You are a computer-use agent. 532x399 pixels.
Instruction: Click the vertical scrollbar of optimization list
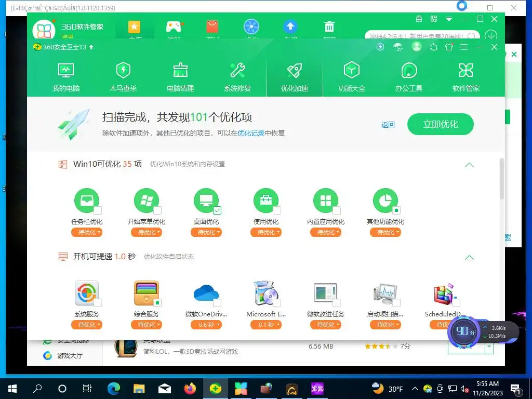click(x=501, y=179)
